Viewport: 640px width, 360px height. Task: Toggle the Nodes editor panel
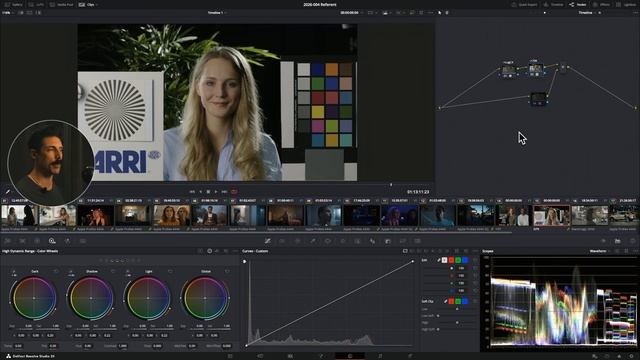[x=578, y=4]
